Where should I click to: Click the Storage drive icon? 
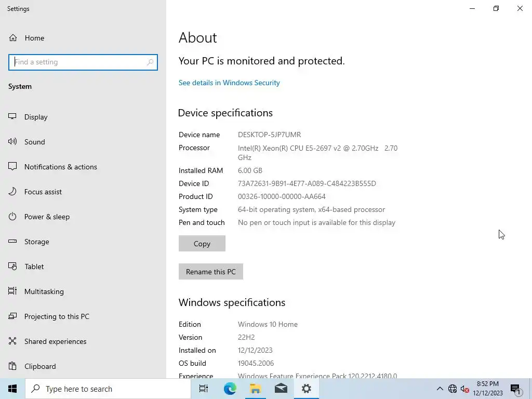point(12,241)
